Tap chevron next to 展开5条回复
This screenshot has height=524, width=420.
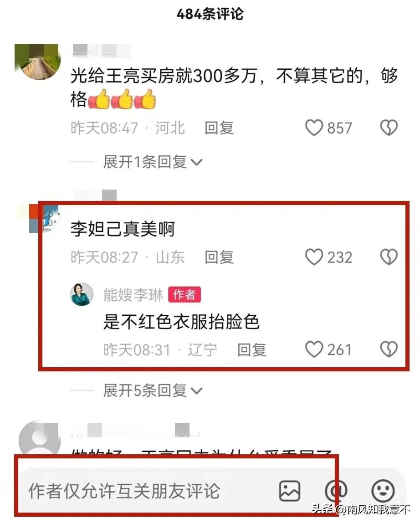(x=196, y=391)
